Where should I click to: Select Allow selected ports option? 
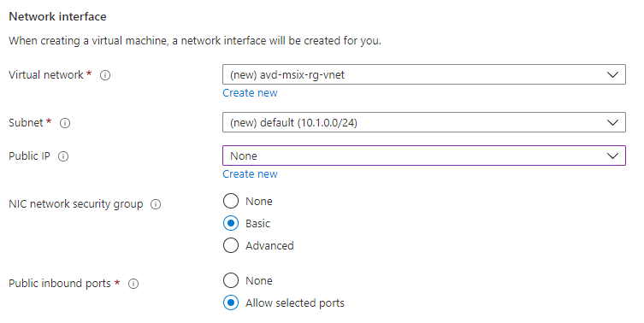(231, 302)
